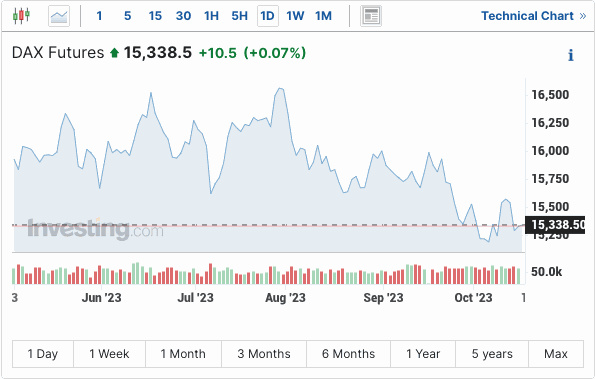The height and width of the screenshot is (379, 595).
Task: Set range to 5 years
Action: point(492,354)
